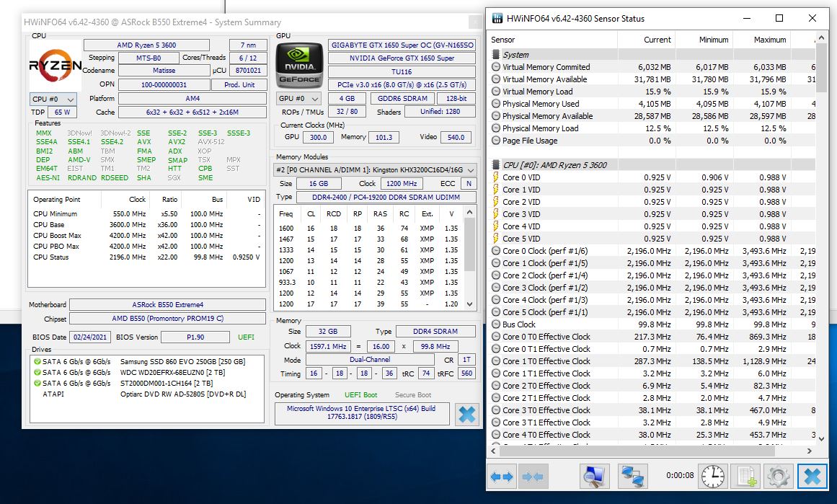The height and width of the screenshot is (504, 837).
Task: Click the Samsung SSD 860 EVO status check icon
Action: coord(37,361)
